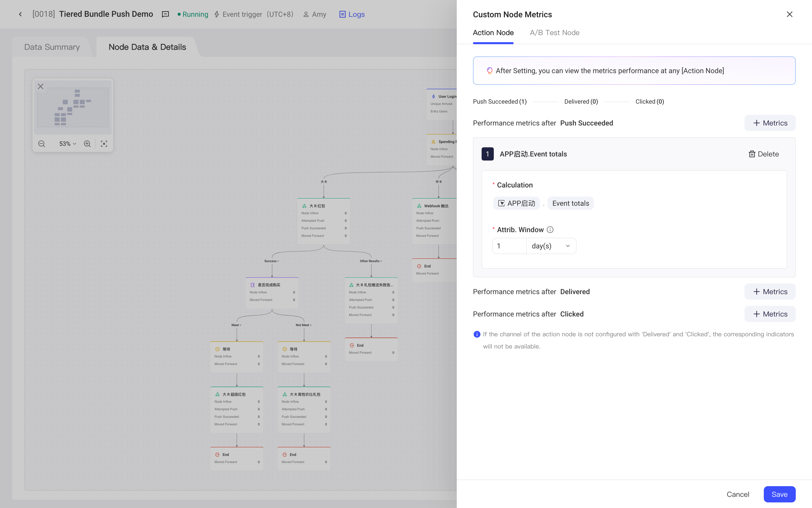
Task: Click the 大R超级红包 node icon
Action: pos(217,394)
